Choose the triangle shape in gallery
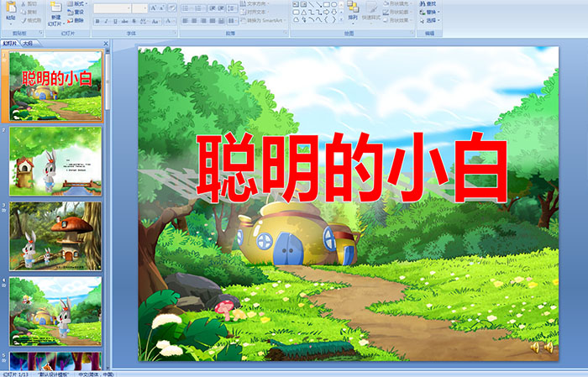The height and width of the screenshot is (377, 588). click(x=303, y=13)
